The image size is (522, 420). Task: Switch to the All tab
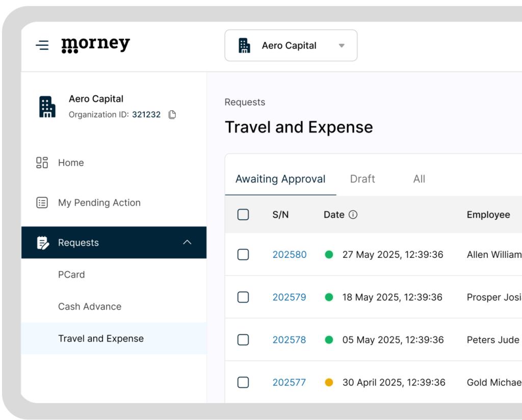click(419, 179)
